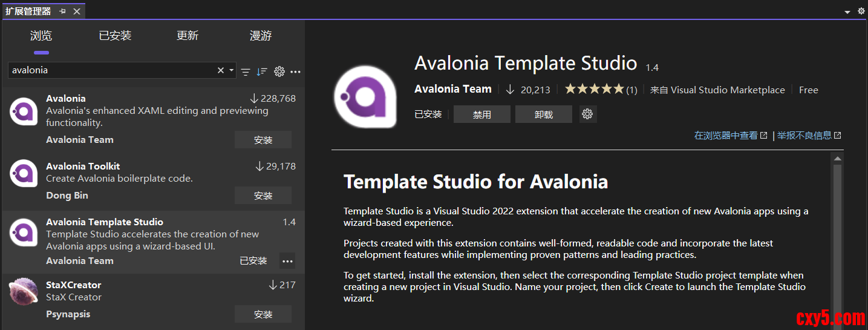Open the tab list dropdown arrow
Screen dimensions: 868x330
pyautogui.click(x=847, y=12)
